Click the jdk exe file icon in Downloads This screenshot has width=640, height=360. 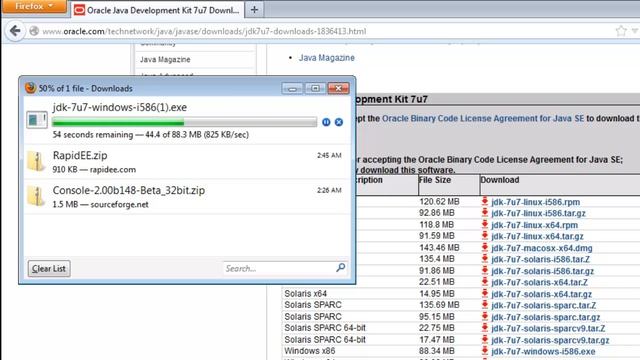point(37,120)
